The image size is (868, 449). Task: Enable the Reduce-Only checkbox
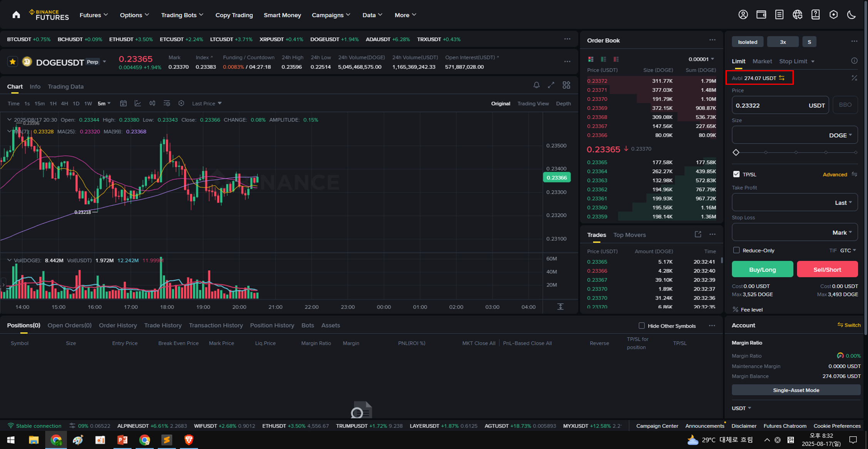(736, 250)
